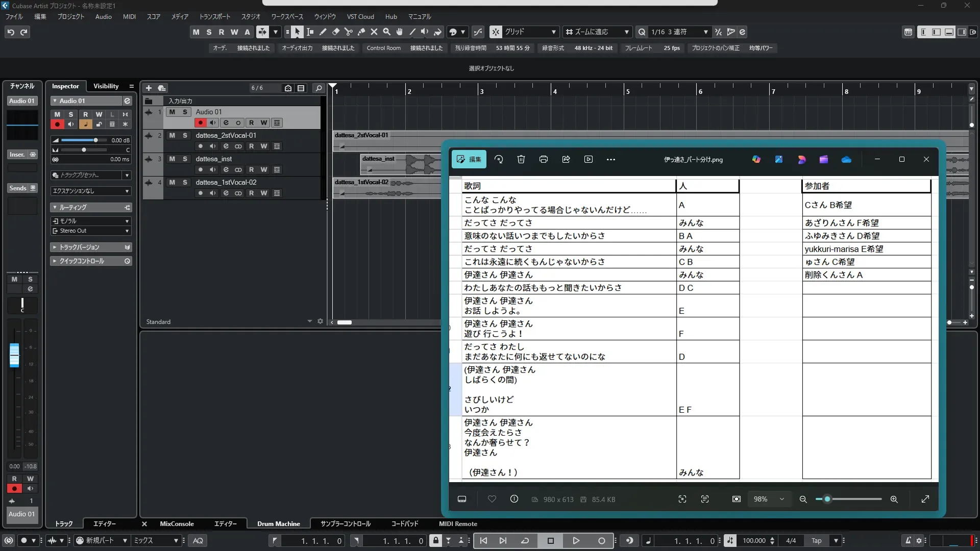This screenshot has width=980, height=551.
Task: Select the Scissors split tool
Action: pyautogui.click(x=348, y=32)
